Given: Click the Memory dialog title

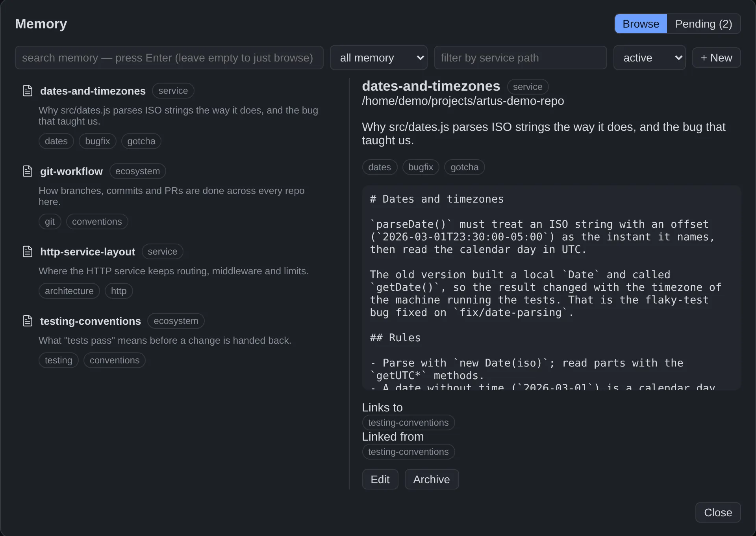Looking at the screenshot, I should 41,24.
